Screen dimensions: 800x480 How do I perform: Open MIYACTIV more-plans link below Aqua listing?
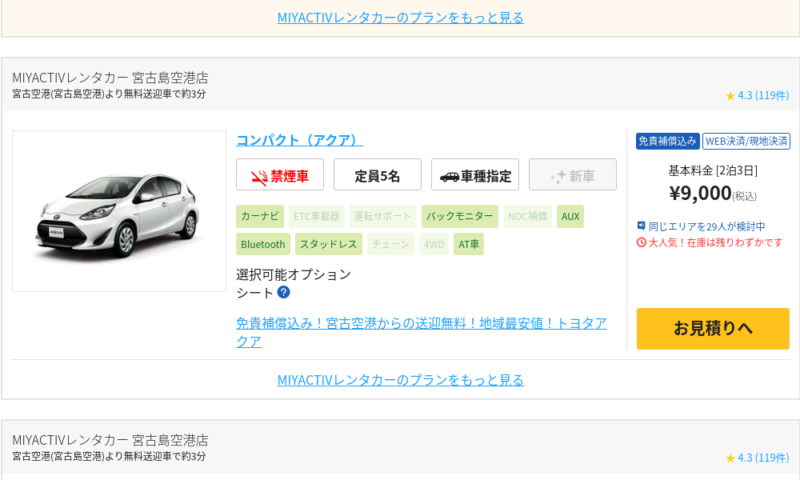point(401,380)
